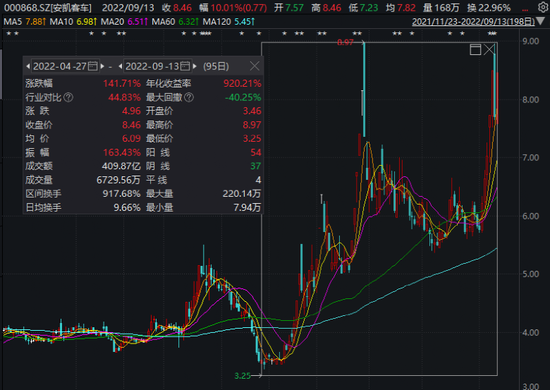Step start date 2022-04-27 forward one day
Screen dimensions: 550x390
[102, 66]
